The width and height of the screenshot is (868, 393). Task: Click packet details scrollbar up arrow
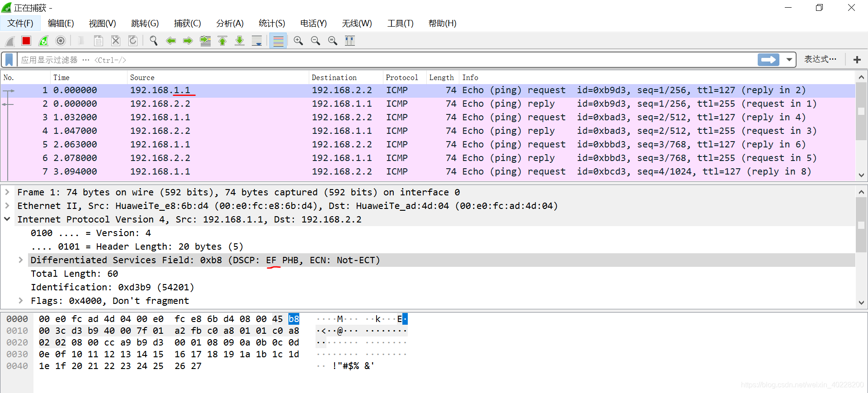[861, 192]
